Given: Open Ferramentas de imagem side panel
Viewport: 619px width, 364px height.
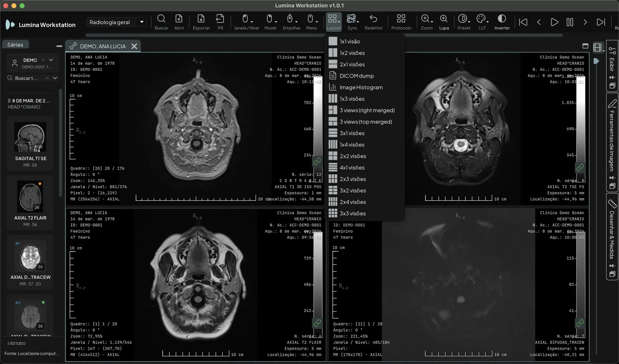Looking at the screenshot, I should point(612,142).
